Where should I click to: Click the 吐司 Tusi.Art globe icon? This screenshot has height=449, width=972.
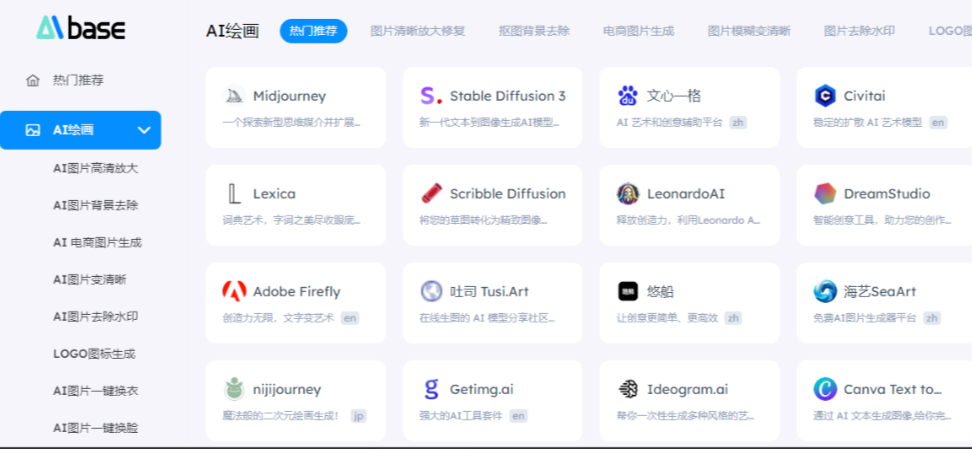tap(431, 291)
